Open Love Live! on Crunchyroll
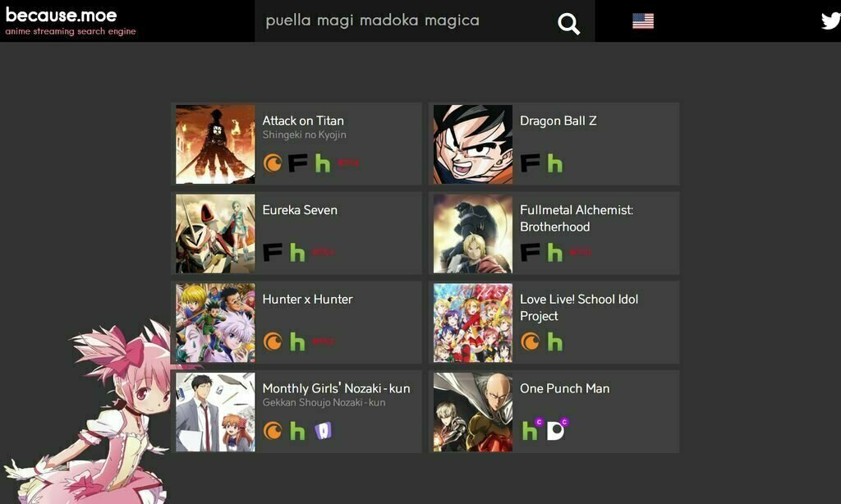841x504 pixels. coord(530,341)
